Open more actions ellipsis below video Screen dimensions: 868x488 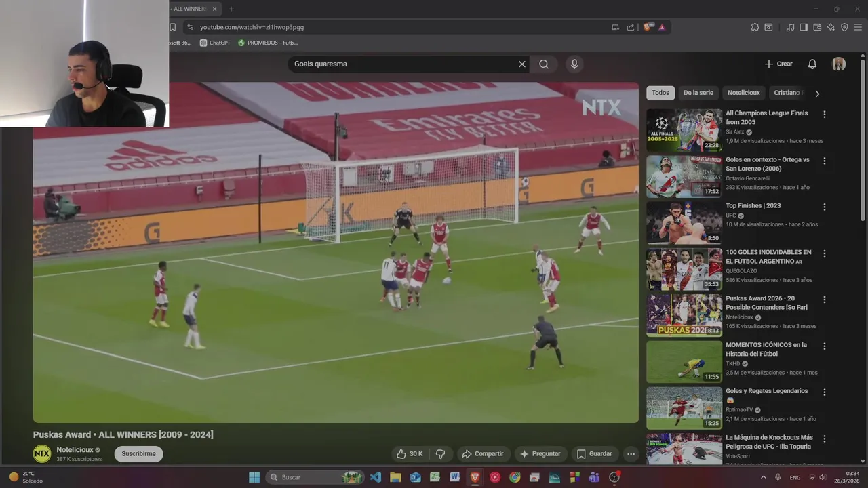click(x=631, y=454)
